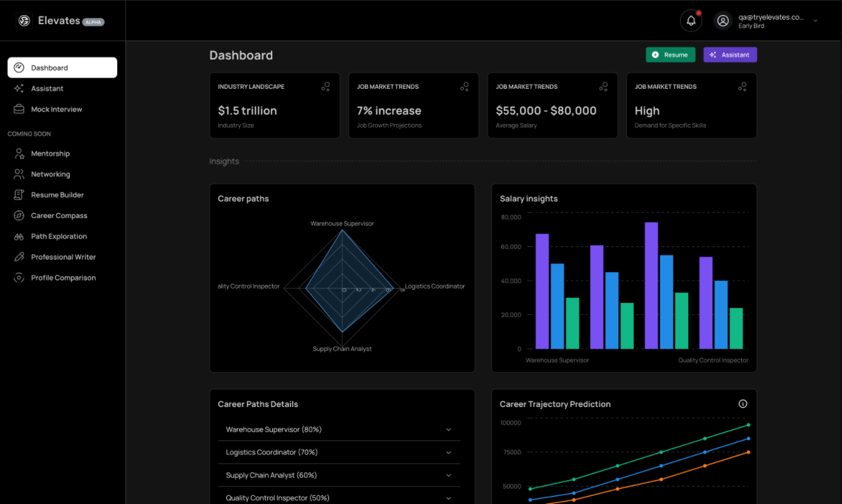
Task: Click the Mentorship person-star icon
Action: pos(19,154)
